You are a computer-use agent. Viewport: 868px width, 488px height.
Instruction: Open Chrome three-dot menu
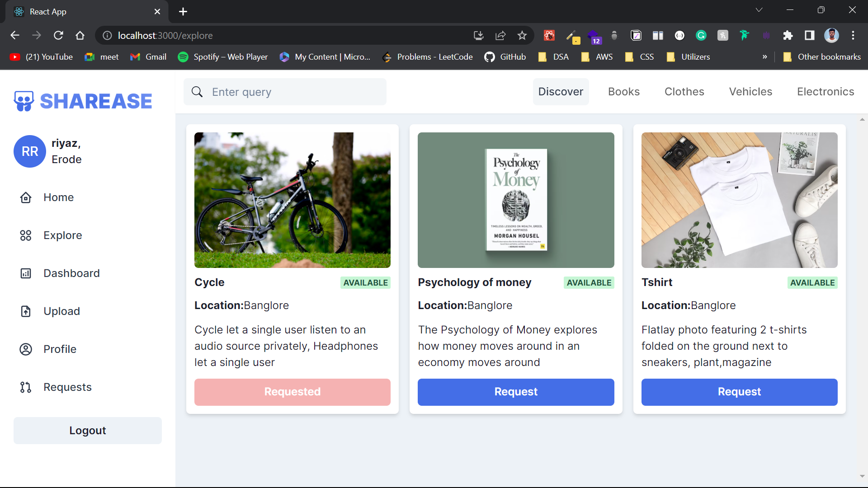(853, 35)
